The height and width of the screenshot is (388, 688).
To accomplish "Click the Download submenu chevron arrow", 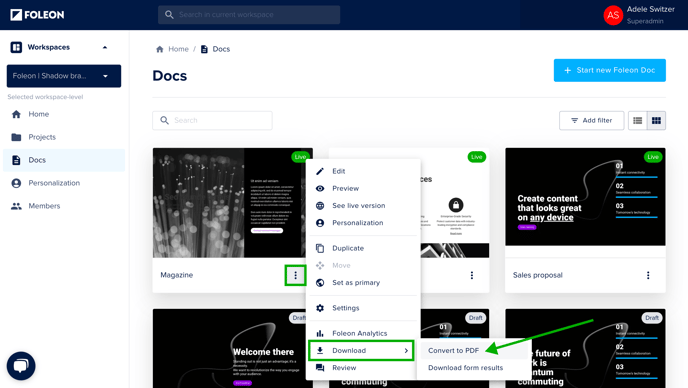I will [406, 351].
